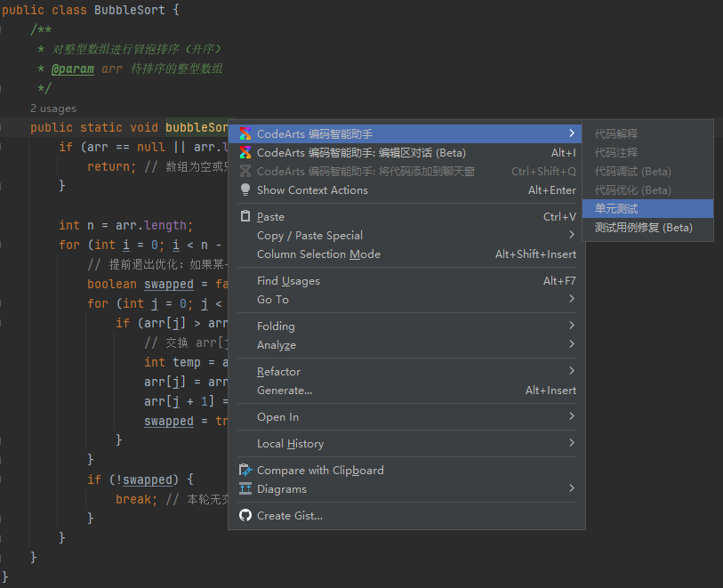Viewport: 723px width, 588px height.
Task: Expand the Refactor submenu
Action: [x=278, y=372]
